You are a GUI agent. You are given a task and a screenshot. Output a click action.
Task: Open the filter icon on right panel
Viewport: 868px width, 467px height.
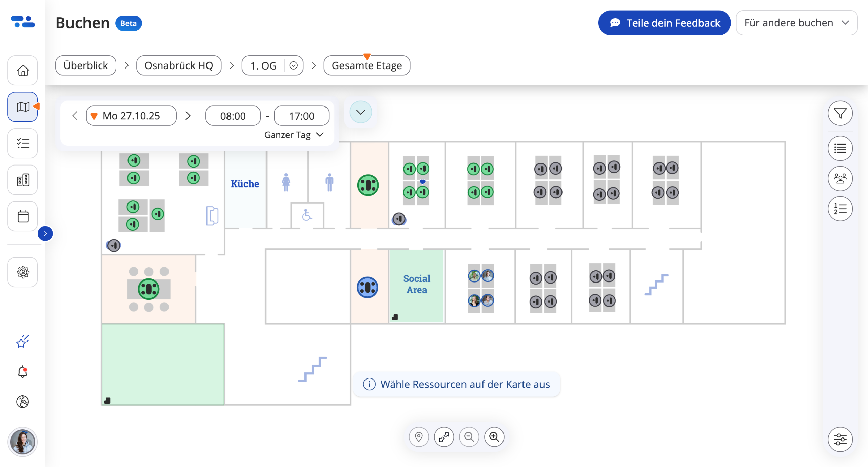pos(840,113)
